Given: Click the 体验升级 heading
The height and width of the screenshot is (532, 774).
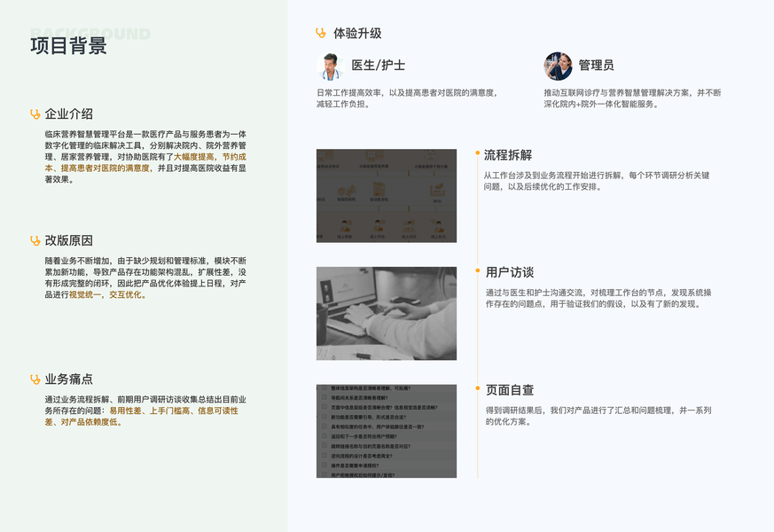Looking at the screenshot, I should coord(357,33).
